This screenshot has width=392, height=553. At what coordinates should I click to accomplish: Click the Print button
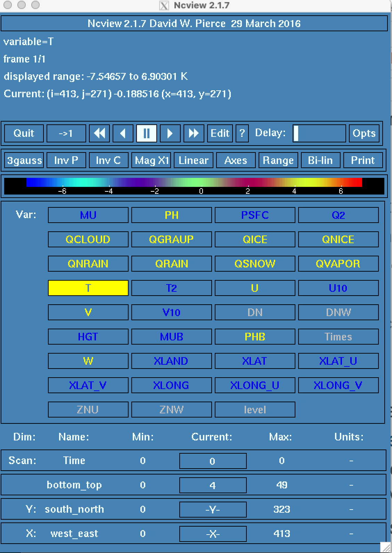(363, 160)
